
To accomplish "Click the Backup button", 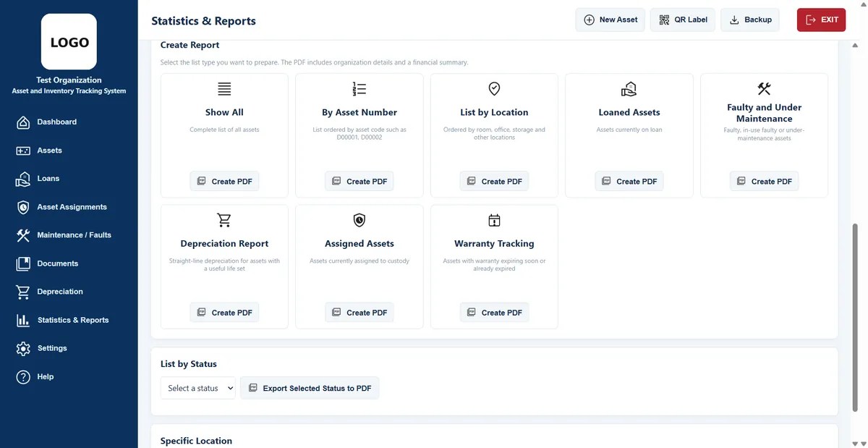I will tap(750, 20).
